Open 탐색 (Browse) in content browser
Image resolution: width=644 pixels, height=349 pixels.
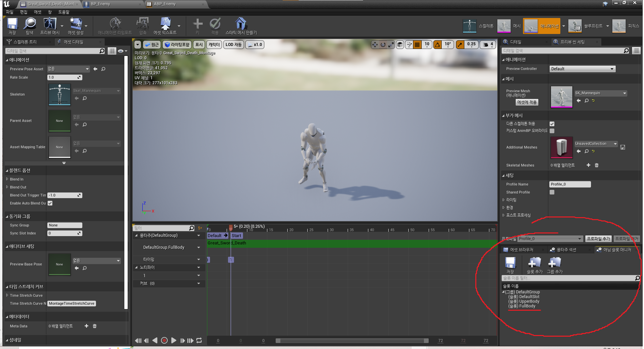click(30, 26)
